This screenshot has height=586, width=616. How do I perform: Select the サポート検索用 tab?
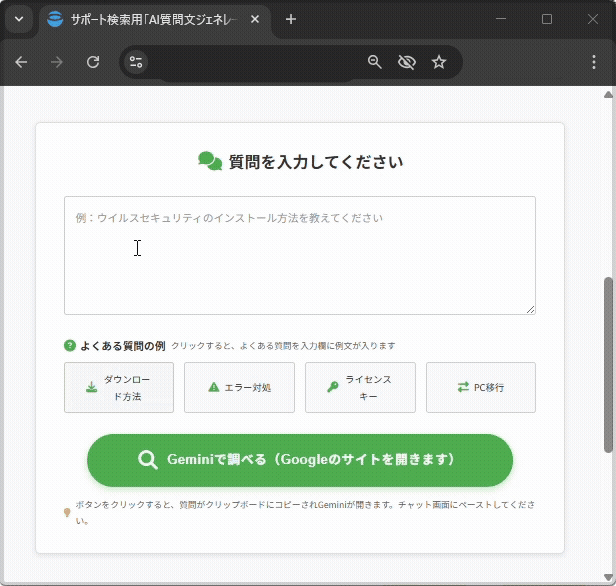click(x=155, y=20)
